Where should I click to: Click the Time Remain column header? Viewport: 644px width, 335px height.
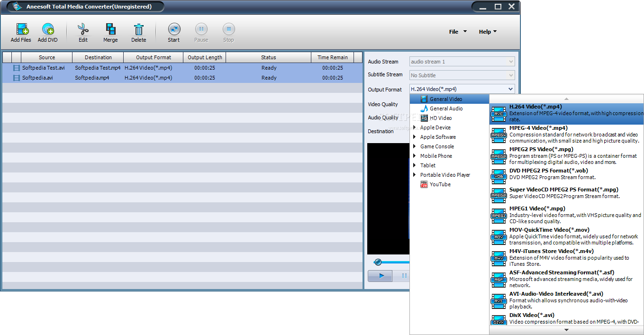coord(333,57)
